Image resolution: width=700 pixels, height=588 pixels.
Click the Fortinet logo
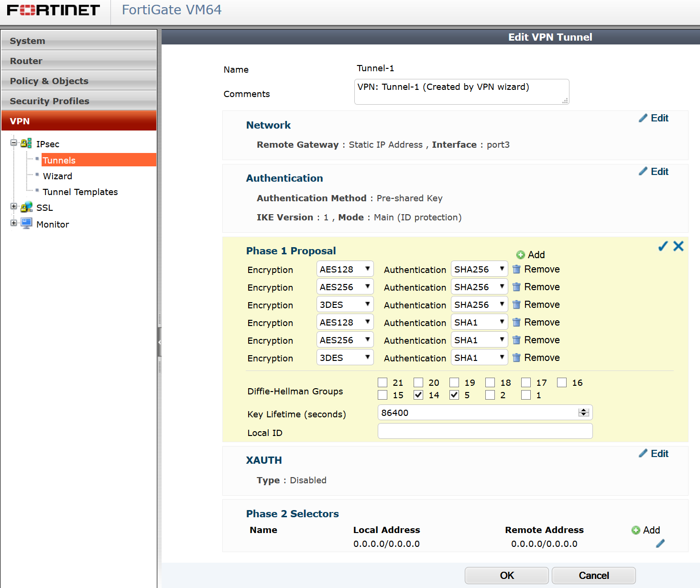tap(53, 10)
